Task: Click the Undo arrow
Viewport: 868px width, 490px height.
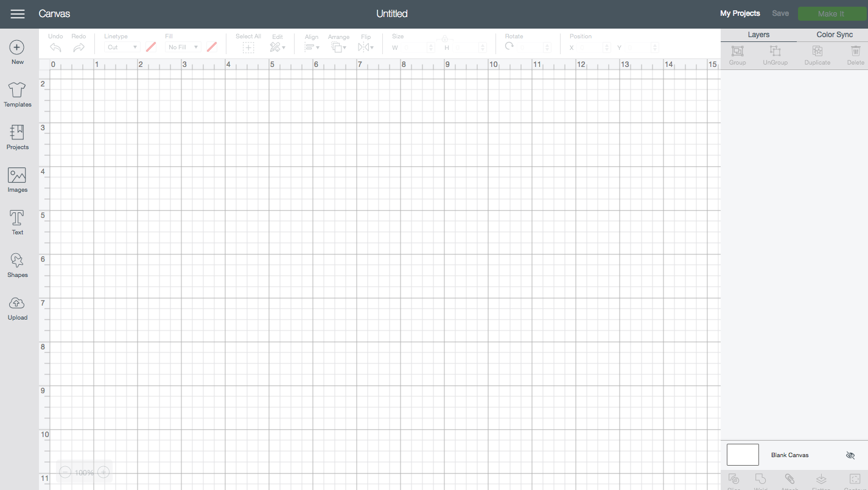Action: [x=55, y=47]
